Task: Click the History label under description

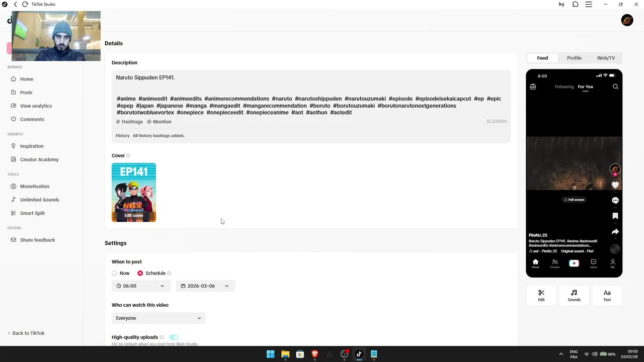Action: click(122, 136)
